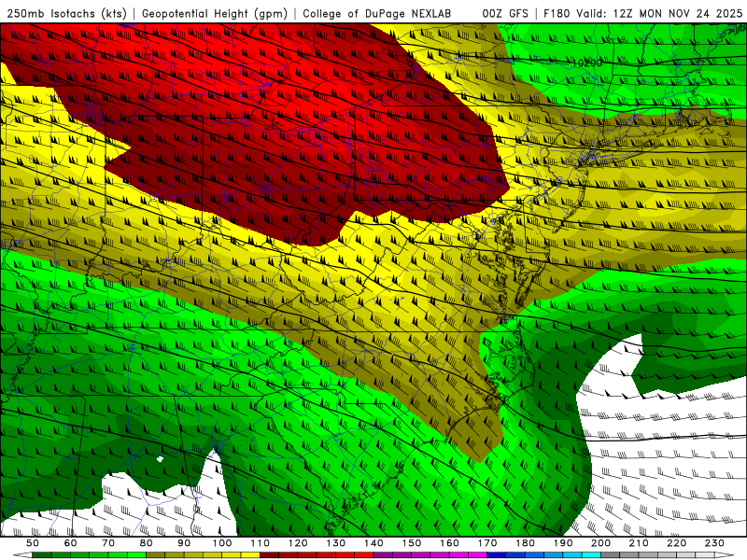The height and width of the screenshot is (560, 747).
Task: Click the 70 value on color scale
Action: coord(108,543)
